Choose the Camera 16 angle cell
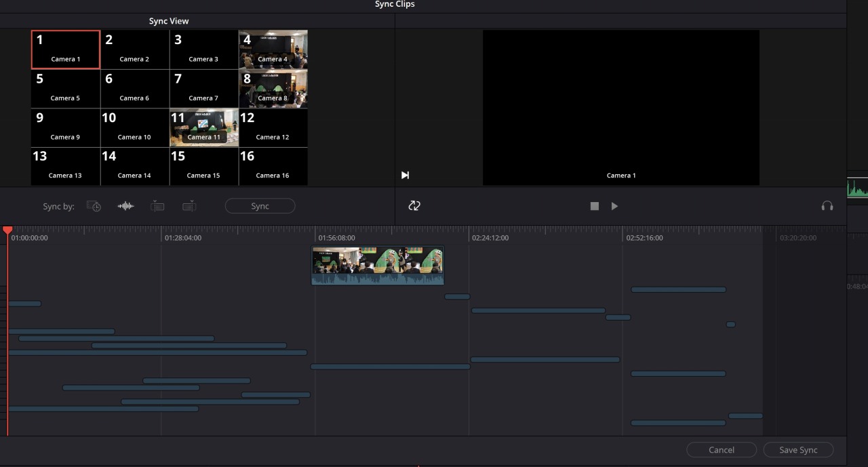868x467 pixels. (273, 166)
